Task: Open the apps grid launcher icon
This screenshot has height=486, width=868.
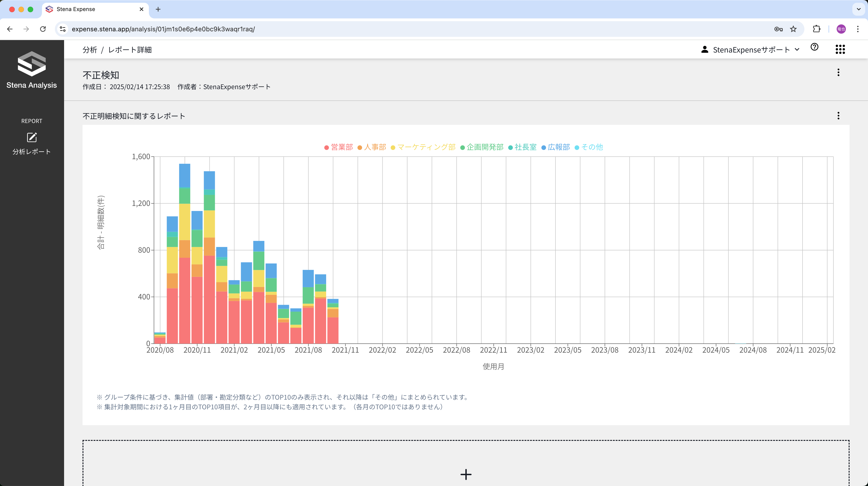Action: pyautogui.click(x=840, y=50)
